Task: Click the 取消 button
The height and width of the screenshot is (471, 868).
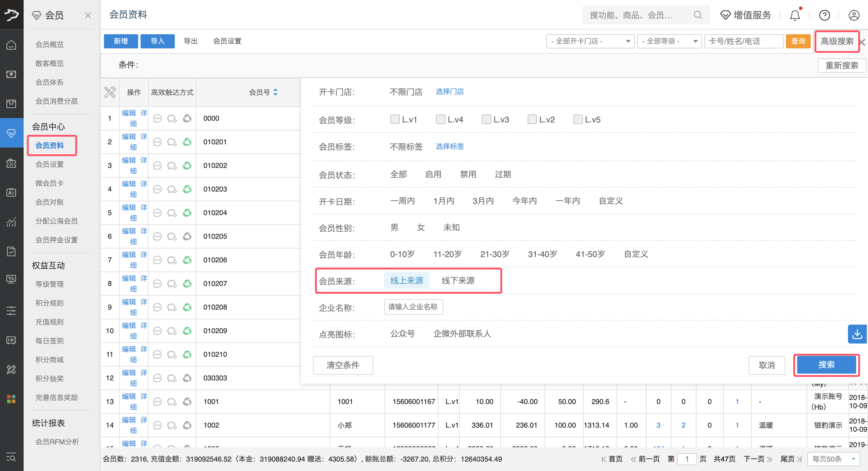Action: [766, 365]
